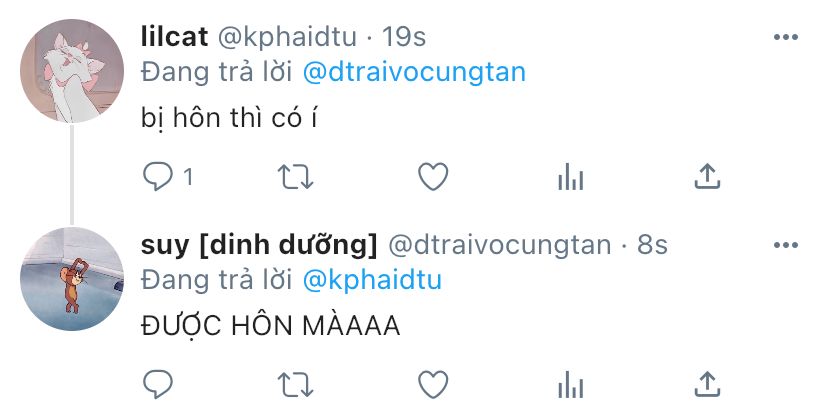Image resolution: width=828 pixels, height=413 pixels.
Task: Retweet lilcat's tweet "bị hôn thì có í"
Action: (x=295, y=176)
